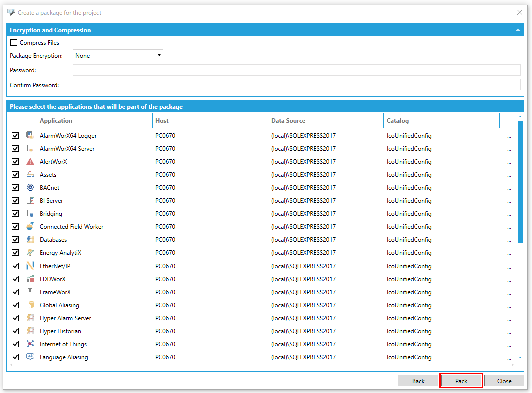The width and height of the screenshot is (532, 393).
Task: Collapse the Encryption and Compression section
Action: click(518, 30)
